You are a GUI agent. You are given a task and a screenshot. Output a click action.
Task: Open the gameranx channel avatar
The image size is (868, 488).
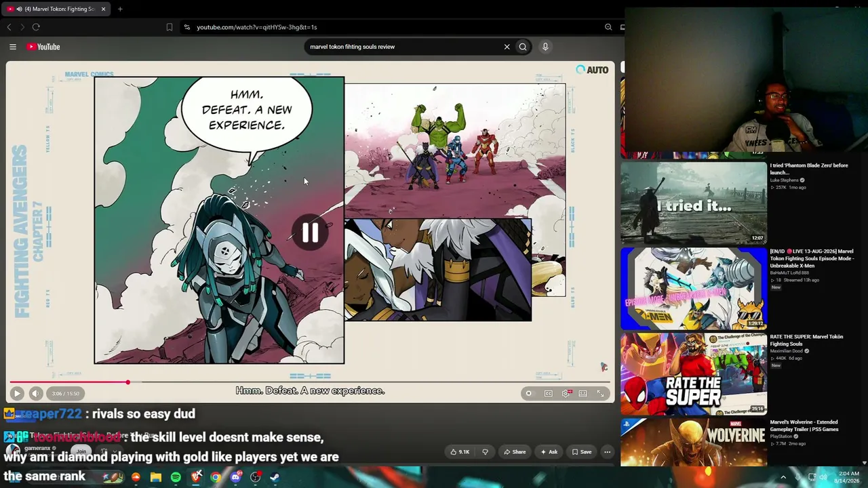pos(13,451)
